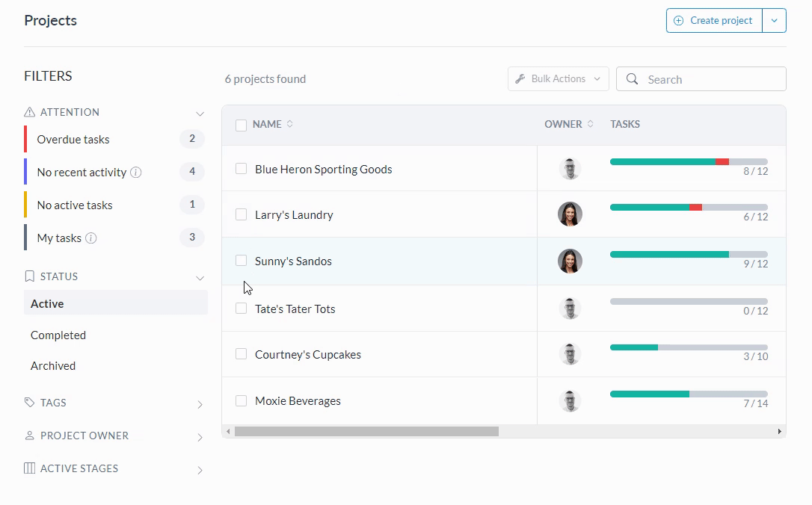Click the sort arrows beside NAME column

tap(290, 124)
